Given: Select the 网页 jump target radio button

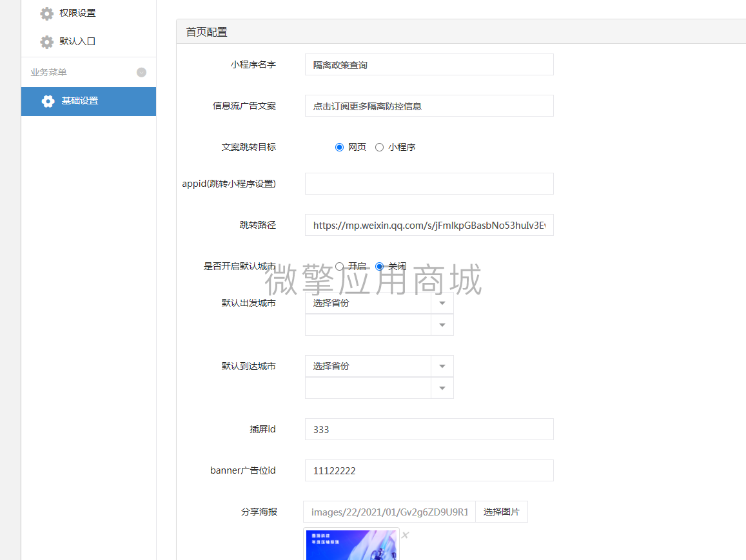Looking at the screenshot, I should (x=339, y=147).
